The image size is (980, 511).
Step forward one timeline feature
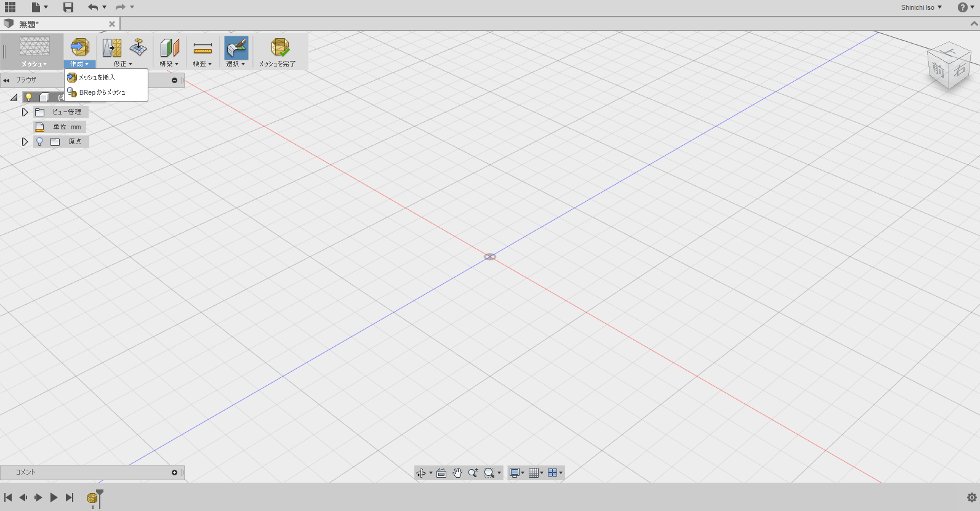point(38,497)
